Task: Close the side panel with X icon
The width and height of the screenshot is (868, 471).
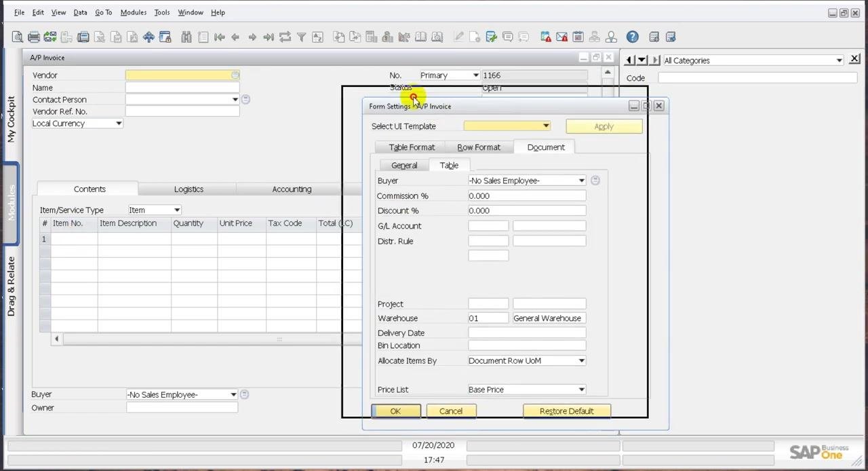Action: point(854,60)
